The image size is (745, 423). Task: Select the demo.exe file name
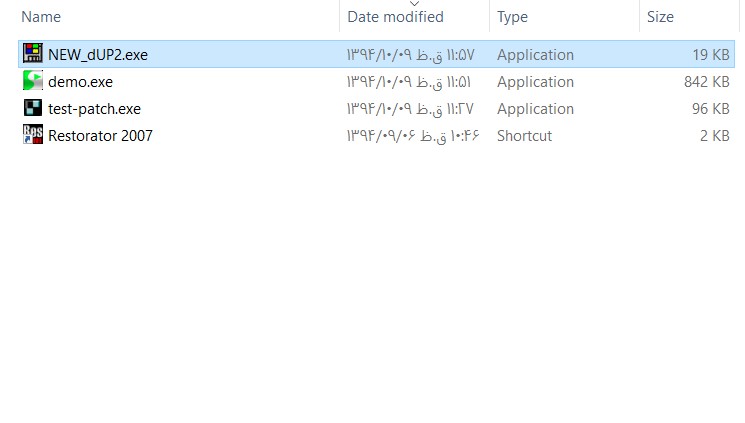click(80, 82)
